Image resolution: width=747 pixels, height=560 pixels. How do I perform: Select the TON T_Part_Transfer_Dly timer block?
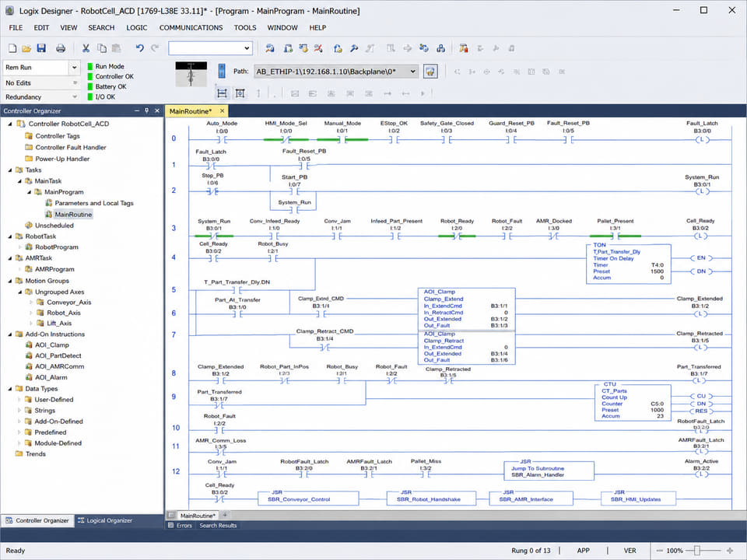(x=629, y=264)
